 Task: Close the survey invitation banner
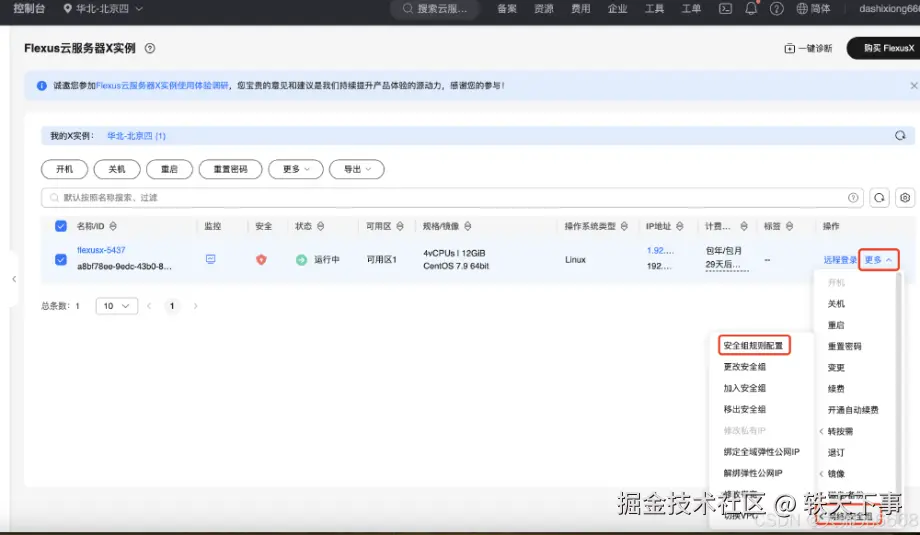point(914,86)
